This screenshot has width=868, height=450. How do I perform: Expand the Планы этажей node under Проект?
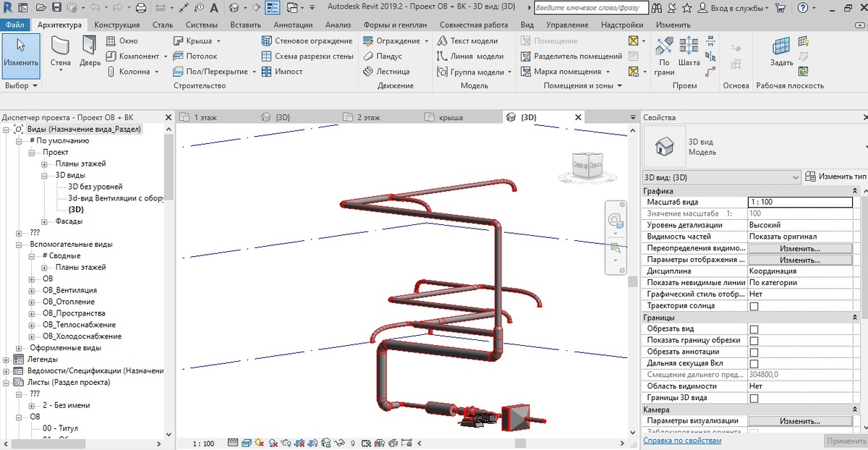click(x=45, y=164)
